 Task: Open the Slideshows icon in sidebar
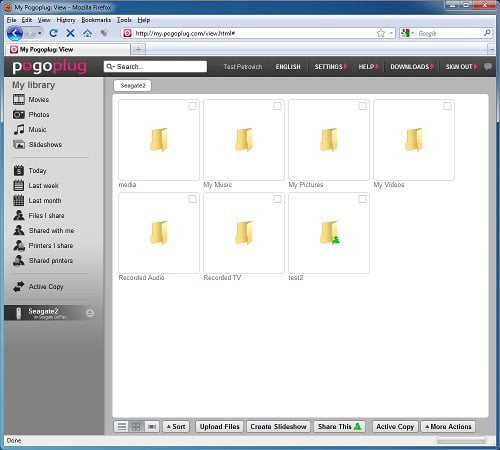19,144
